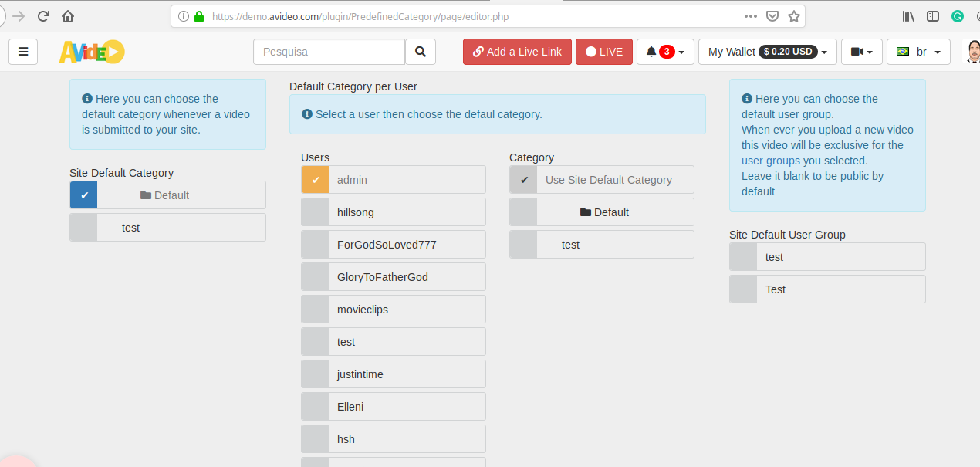980x467 pixels.
Task: Open the notifications count dropdown arrow
Action: pos(680,52)
